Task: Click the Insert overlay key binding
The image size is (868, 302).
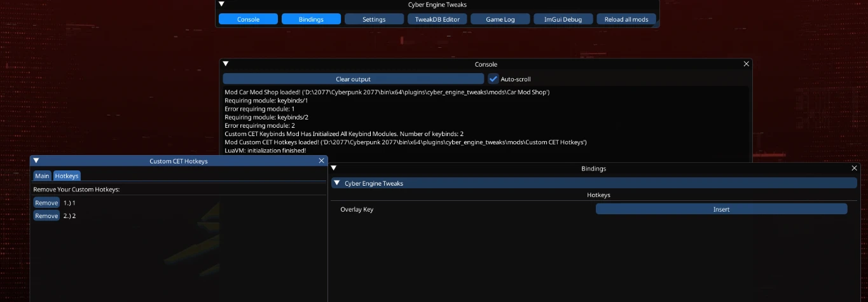Action: pos(722,209)
